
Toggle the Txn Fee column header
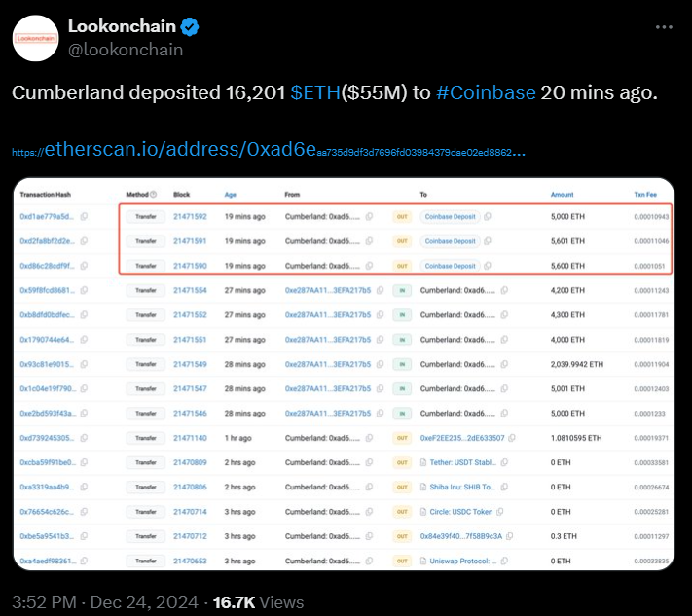pos(645,195)
